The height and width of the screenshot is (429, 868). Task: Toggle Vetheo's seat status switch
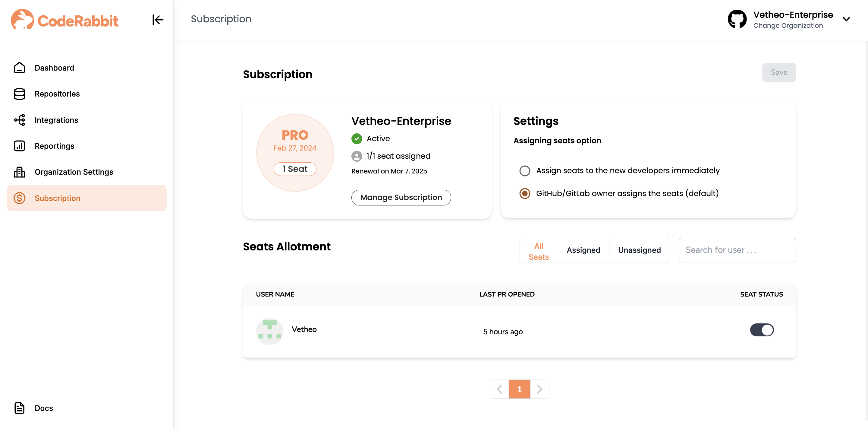(x=762, y=330)
